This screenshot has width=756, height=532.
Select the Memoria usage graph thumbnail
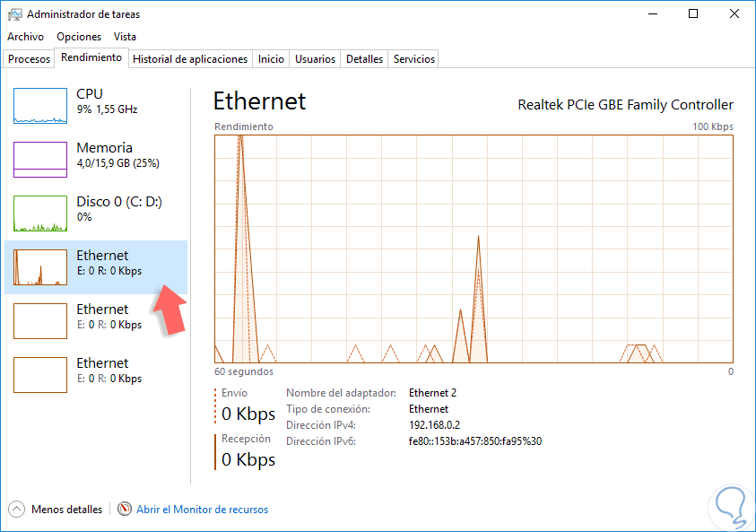(40, 160)
